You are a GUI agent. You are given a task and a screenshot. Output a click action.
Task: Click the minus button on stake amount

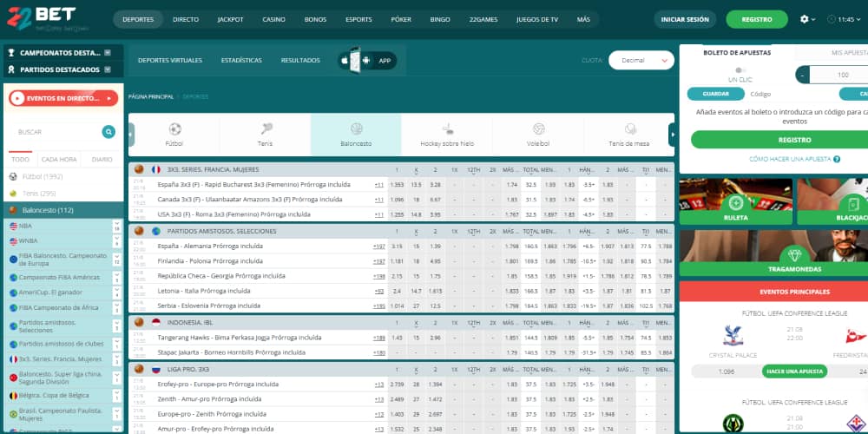tap(803, 75)
